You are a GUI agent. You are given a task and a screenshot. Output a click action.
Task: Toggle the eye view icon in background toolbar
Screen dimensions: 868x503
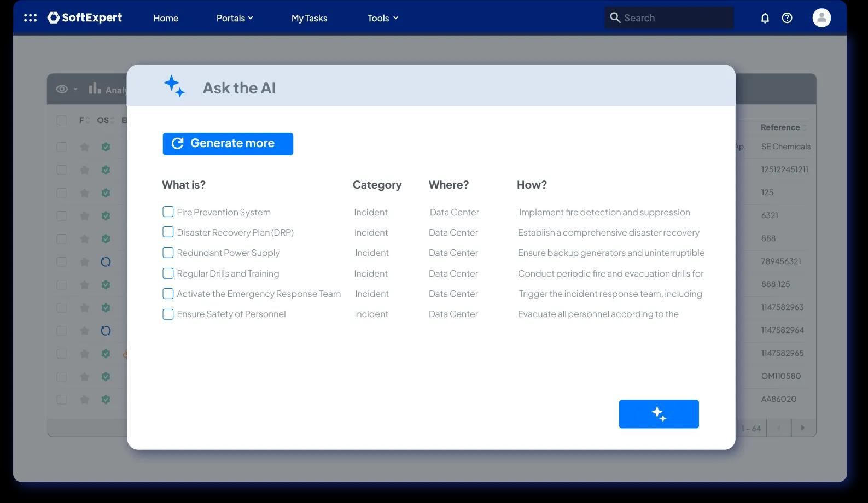62,89
